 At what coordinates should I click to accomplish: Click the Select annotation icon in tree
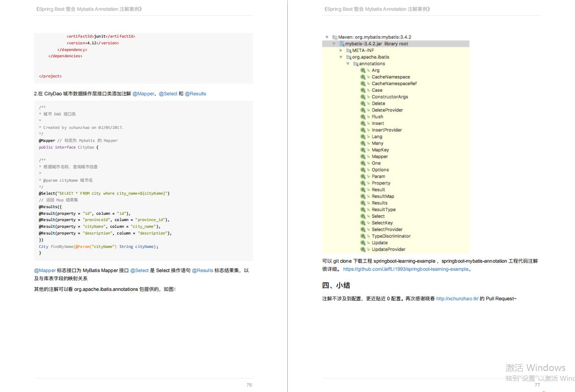(x=363, y=216)
